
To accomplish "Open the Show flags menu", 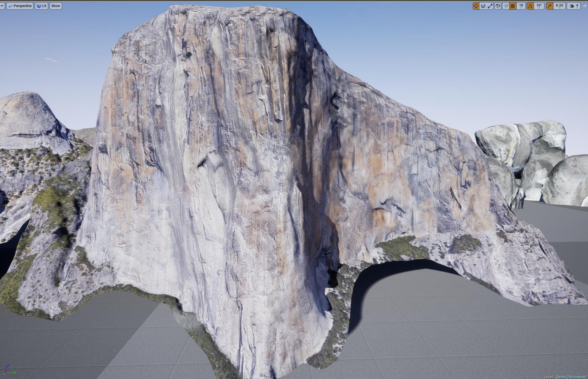I will point(55,6).
